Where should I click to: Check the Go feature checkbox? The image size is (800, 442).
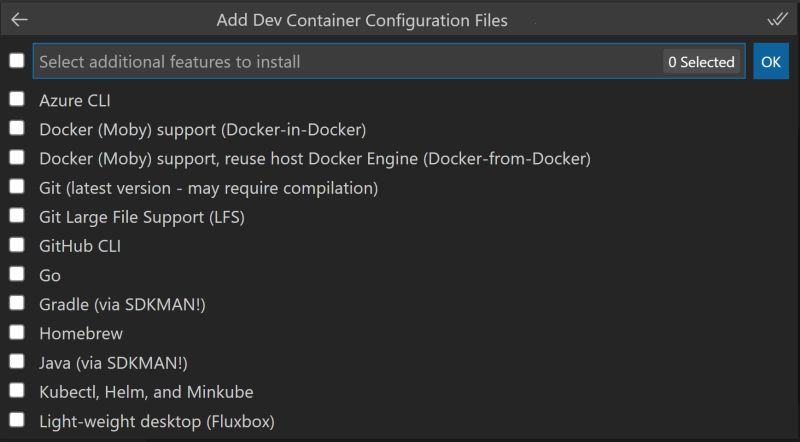(x=17, y=274)
